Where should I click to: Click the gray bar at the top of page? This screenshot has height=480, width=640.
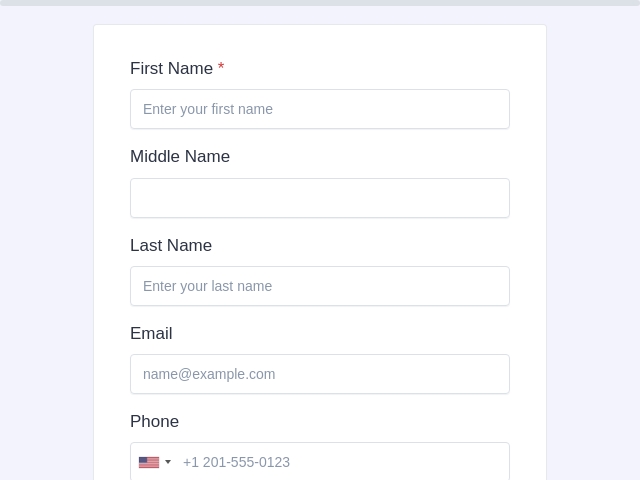[320, 2]
